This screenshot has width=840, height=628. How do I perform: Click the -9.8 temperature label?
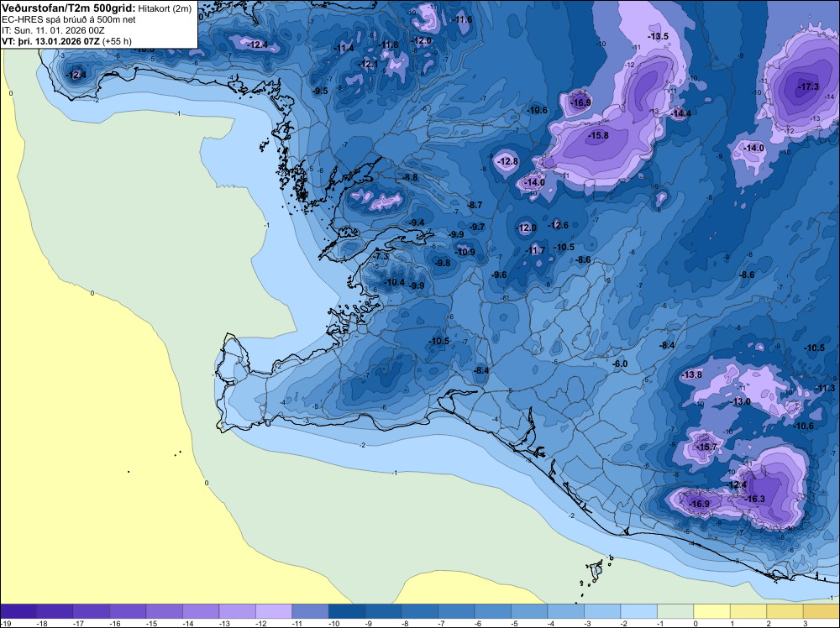443,263
